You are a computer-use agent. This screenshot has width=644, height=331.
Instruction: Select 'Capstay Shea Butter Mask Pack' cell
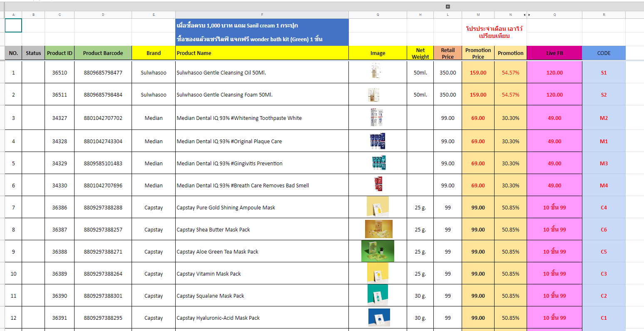point(262,229)
